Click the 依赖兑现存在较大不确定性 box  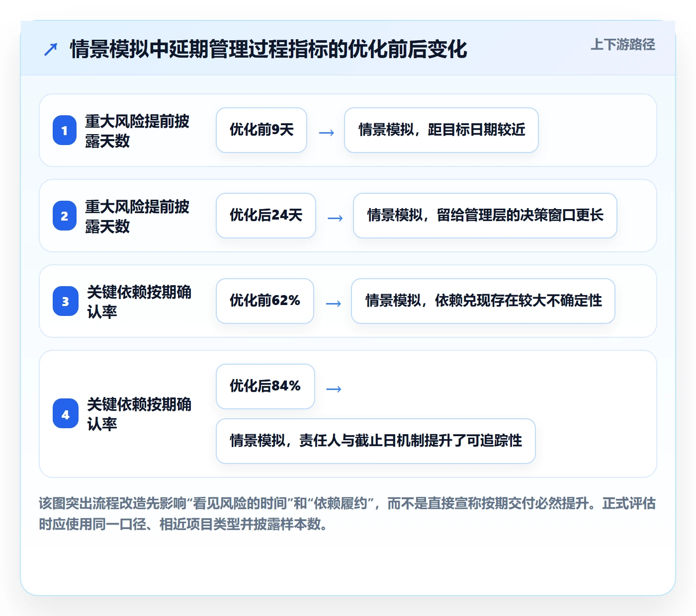[483, 301]
